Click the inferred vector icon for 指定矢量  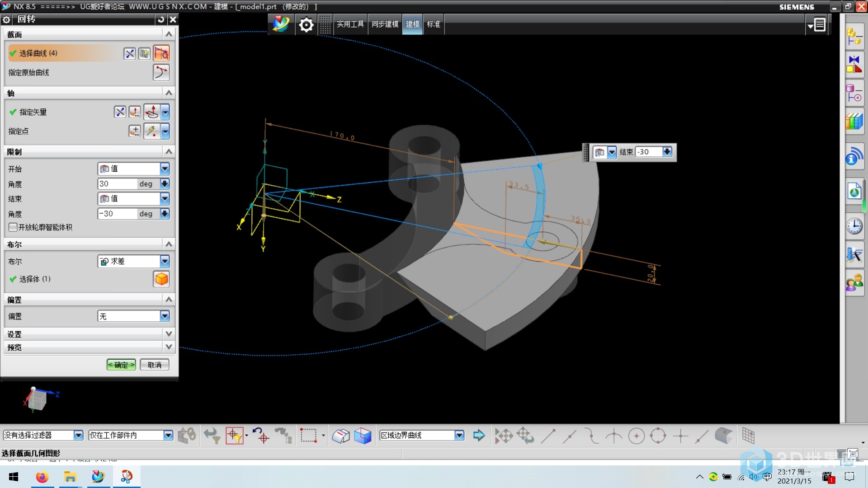[x=152, y=112]
